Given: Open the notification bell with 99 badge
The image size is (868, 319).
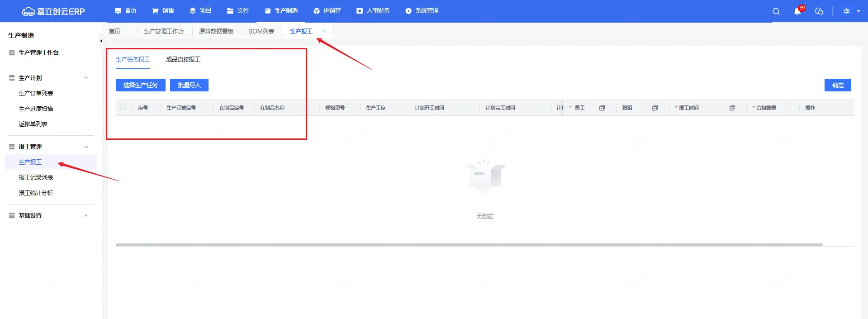Looking at the screenshot, I should tap(797, 11).
